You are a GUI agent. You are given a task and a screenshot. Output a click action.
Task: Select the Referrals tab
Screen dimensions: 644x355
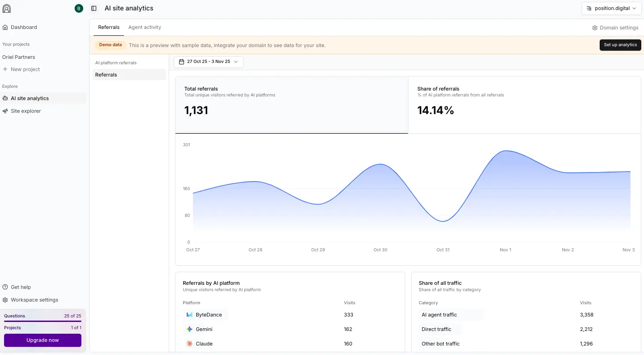tap(109, 27)
